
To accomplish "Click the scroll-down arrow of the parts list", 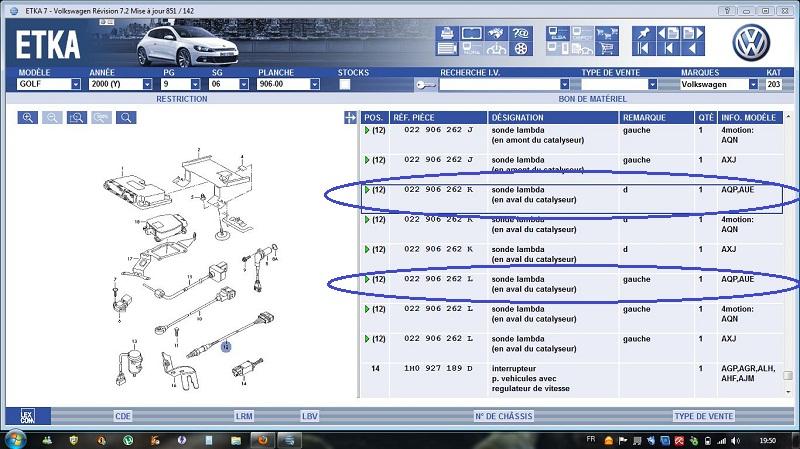I will coord(788,392).
